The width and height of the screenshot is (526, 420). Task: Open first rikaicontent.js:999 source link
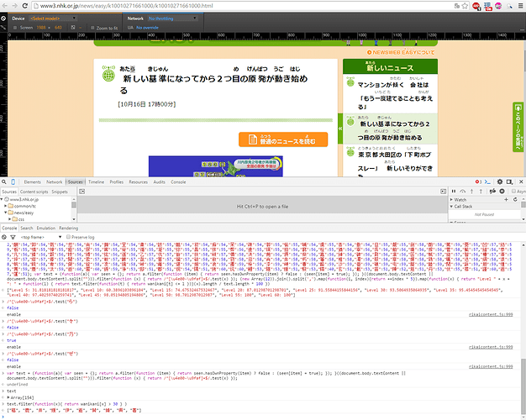(491, 315)
